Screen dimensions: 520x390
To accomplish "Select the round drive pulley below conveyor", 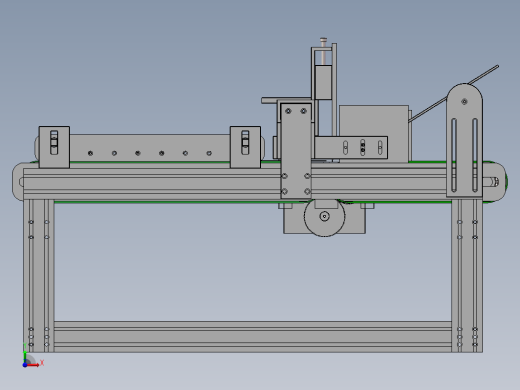I will click(x=324, y=217).
